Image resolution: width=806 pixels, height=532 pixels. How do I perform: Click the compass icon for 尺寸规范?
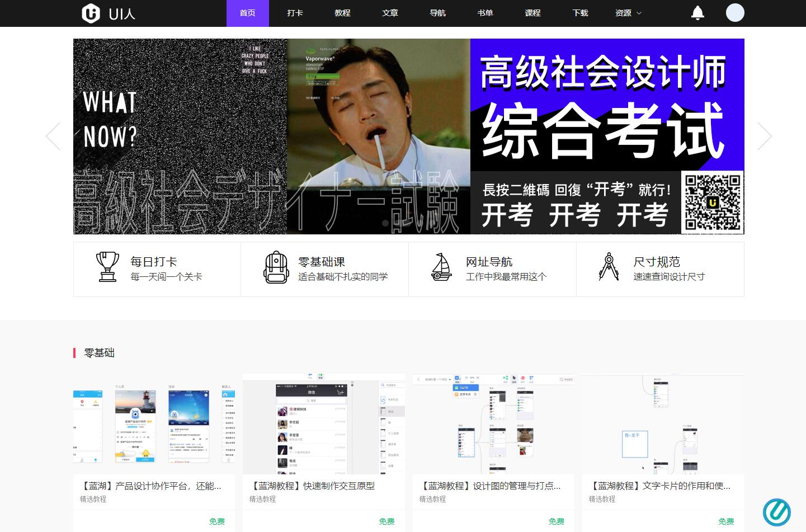pos(609,267)
